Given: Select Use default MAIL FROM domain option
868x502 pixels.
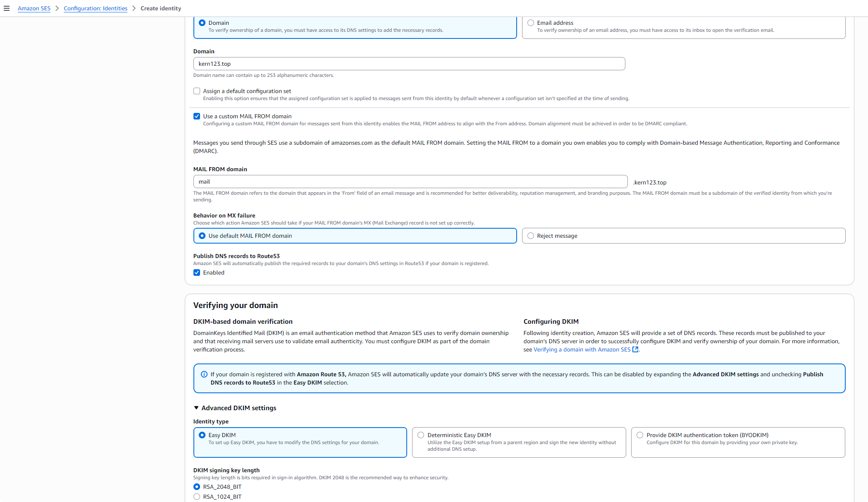Looking at the screenshot, I should click(x=202, y=236).
